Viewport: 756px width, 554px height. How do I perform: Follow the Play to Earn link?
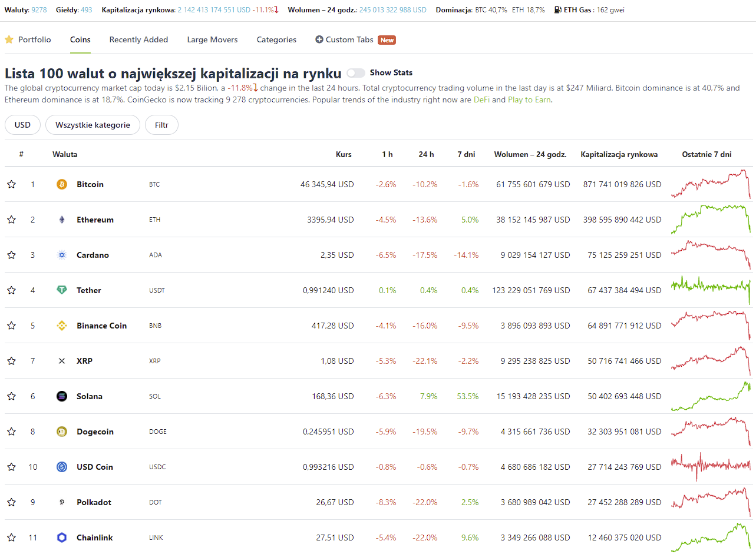530,99
